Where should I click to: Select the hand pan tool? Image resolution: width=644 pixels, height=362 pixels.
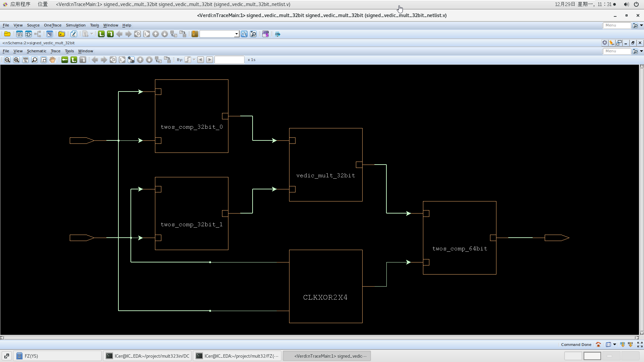tap(52, 60)
